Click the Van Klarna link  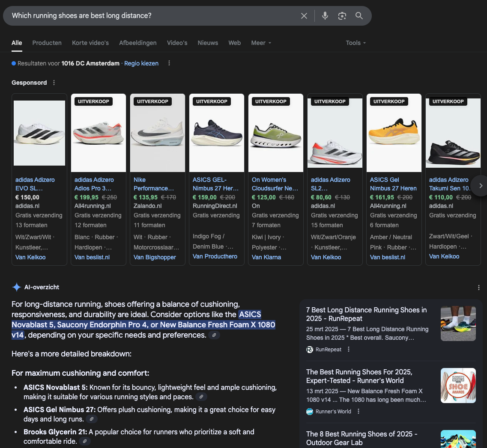pyautogui.click(x=266, y=257)
